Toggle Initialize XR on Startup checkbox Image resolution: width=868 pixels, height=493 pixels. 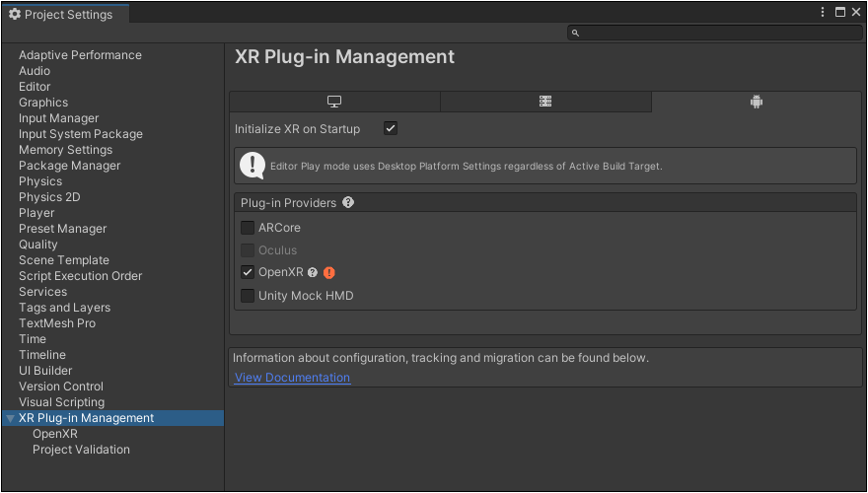coord(391,129)
